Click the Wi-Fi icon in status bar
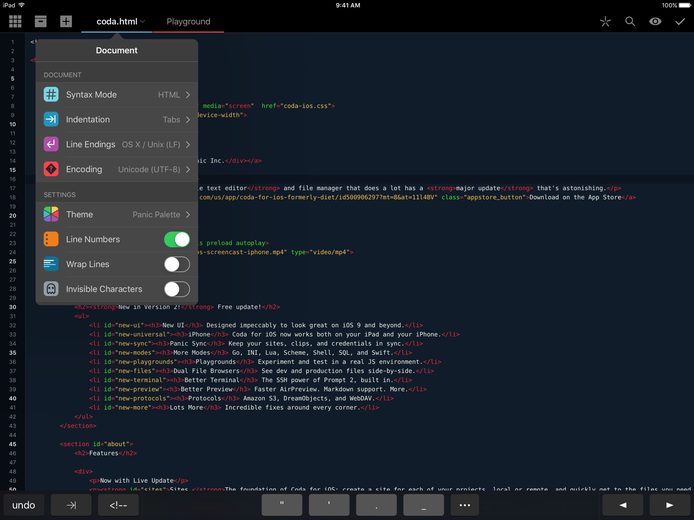 pyautogui.click(x=21, y=5)
